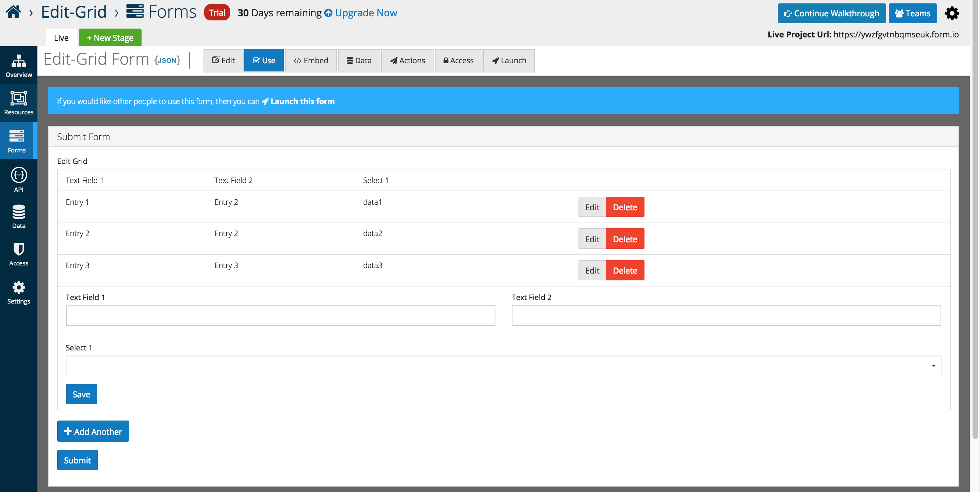Open the Settings sidebar section
This screenshot has width=980, height=492.
point(19,292)
